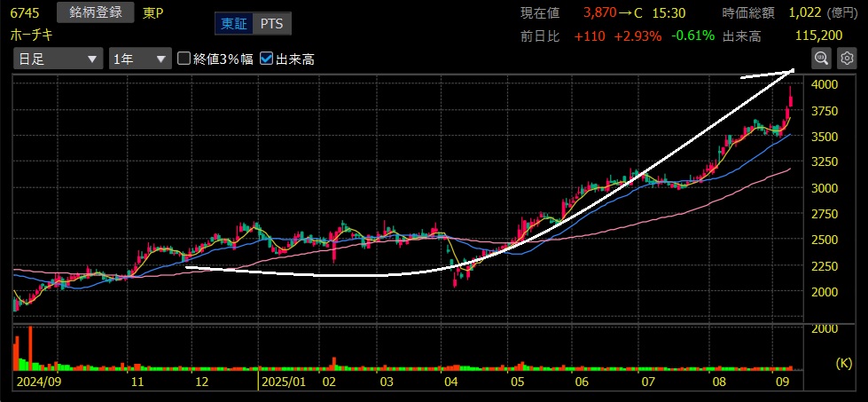
Task: Click the +2.93% day change value
Action: click(x=632, y=35)
